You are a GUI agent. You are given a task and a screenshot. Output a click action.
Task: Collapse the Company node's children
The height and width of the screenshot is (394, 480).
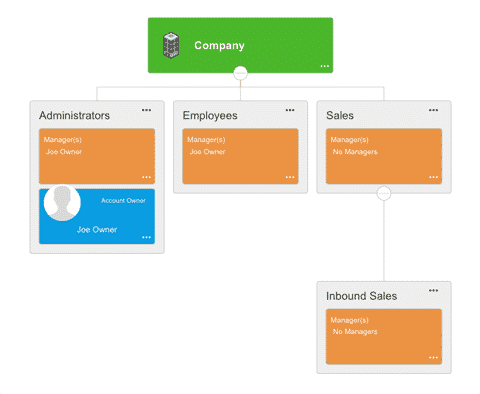pos(240,73)
